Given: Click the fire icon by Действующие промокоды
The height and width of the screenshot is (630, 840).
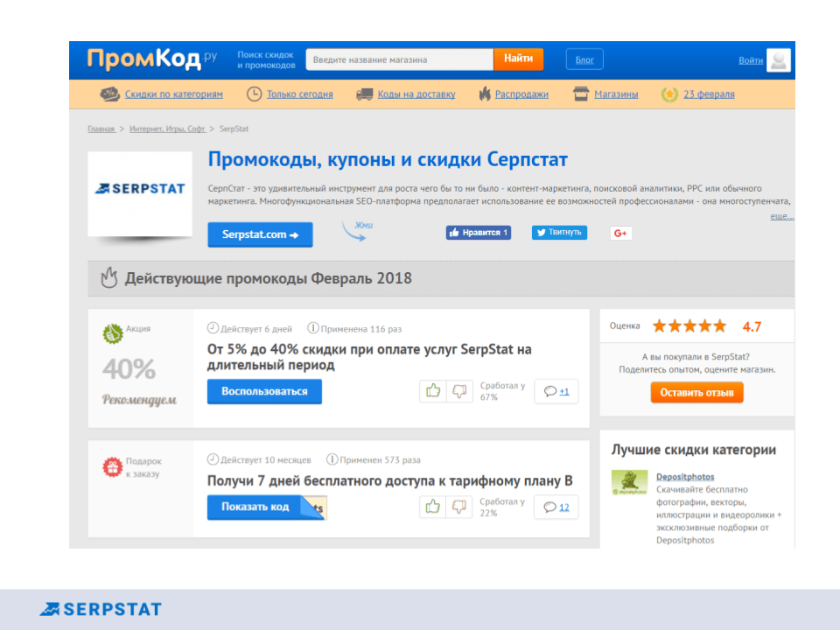Looking at the screenshot, I should 109,277.
